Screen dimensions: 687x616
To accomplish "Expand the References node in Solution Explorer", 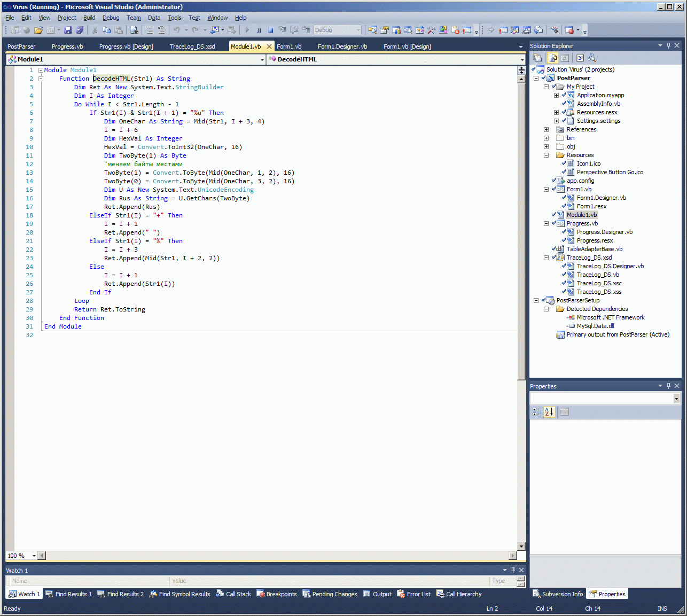I will (546, 129).
